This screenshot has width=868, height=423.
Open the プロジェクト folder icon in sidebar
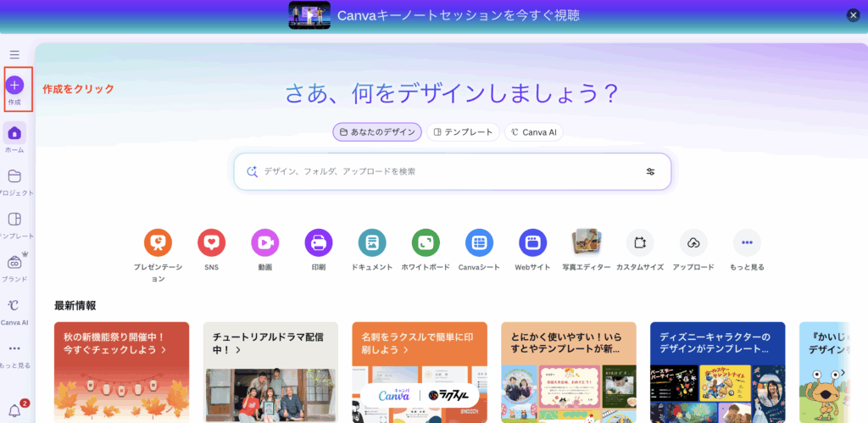(14, 176)
